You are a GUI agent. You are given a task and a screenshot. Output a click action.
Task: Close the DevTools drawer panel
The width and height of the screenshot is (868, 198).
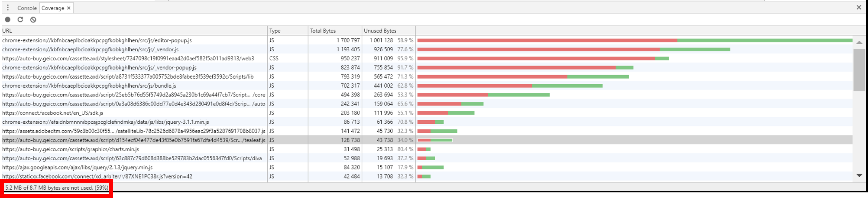pyautogui.click(x=858, y=7)
